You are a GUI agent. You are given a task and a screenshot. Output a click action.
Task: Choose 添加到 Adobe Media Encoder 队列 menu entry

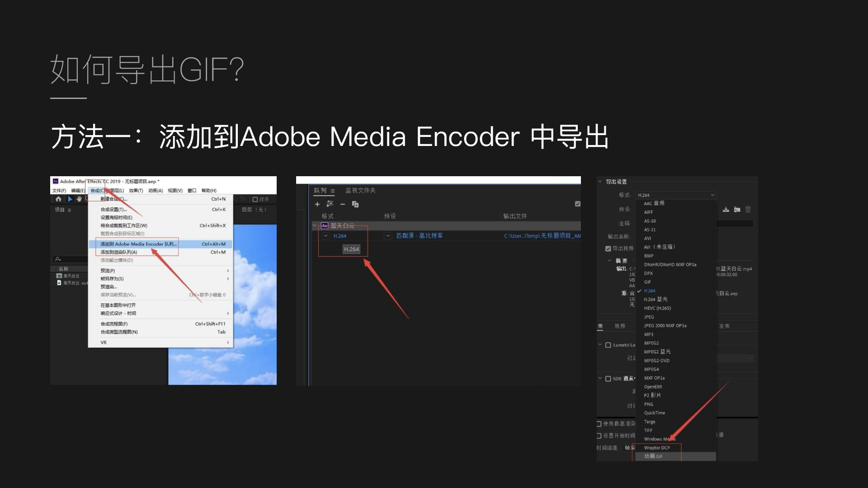138,244
